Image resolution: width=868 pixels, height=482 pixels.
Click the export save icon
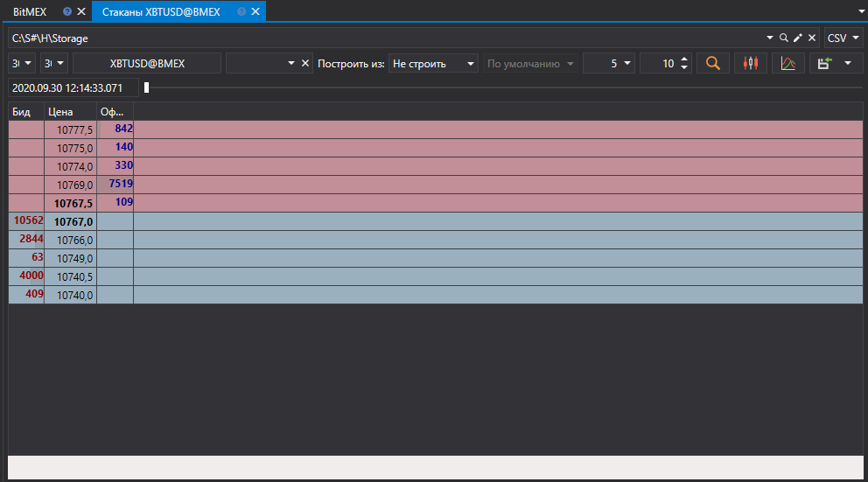tap(825, 64)
